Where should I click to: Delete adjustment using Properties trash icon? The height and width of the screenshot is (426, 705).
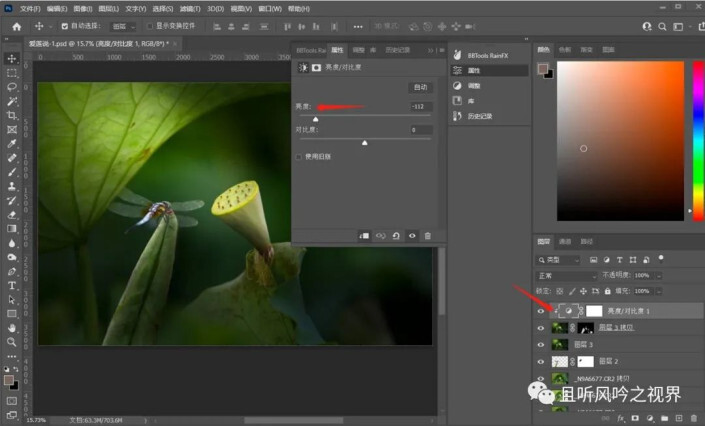coord(428,235)
